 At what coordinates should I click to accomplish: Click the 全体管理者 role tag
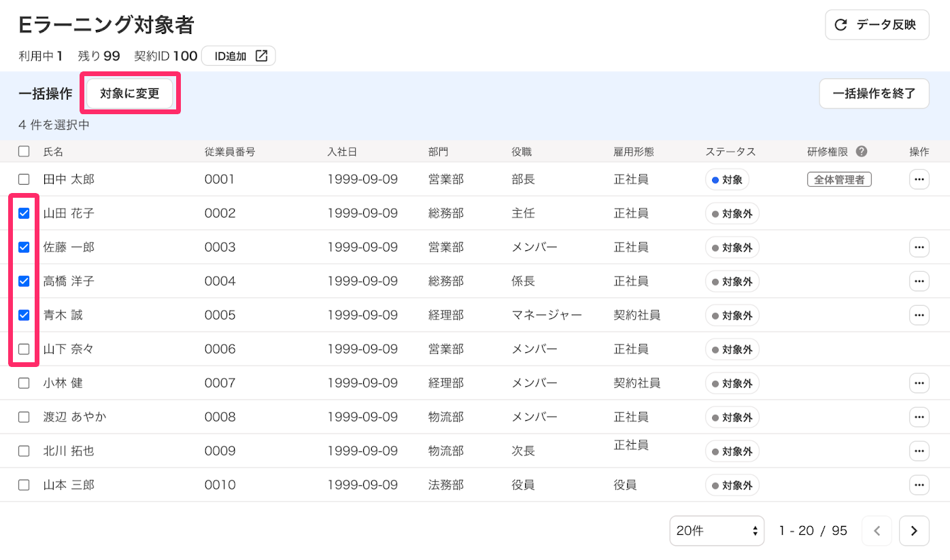(839, 180)
